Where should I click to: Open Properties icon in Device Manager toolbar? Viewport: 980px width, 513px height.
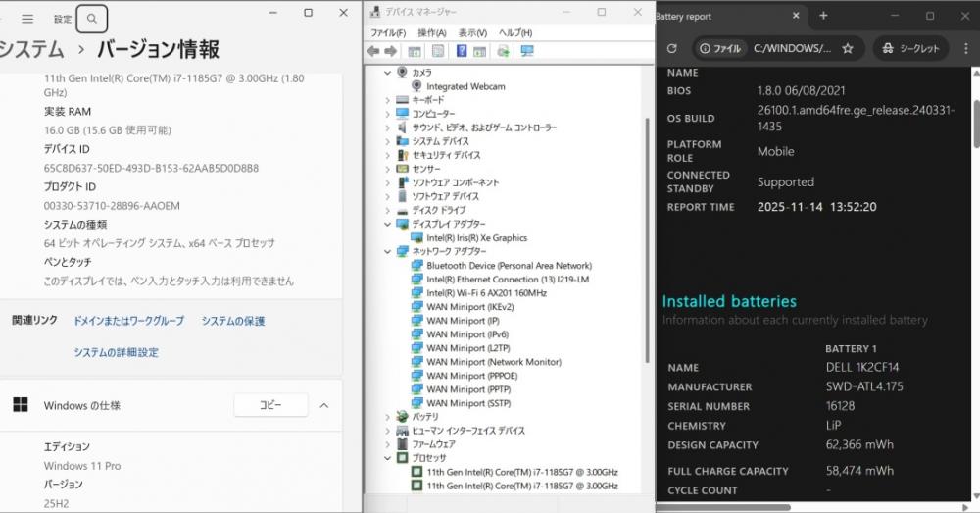coord(438,51)
